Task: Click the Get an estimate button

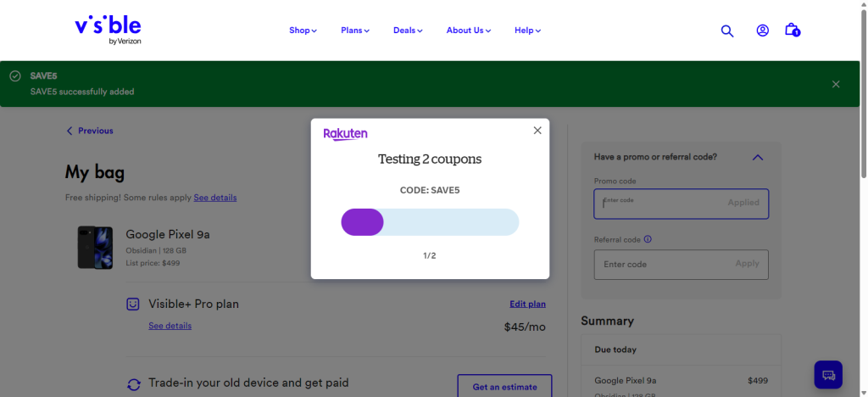Action: click(505, 387)
